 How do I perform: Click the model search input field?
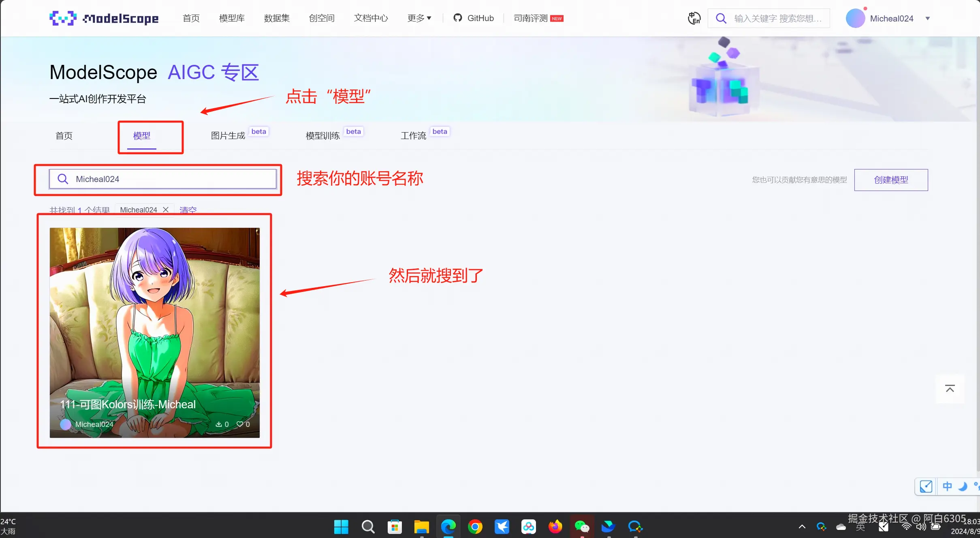click(x=170, y=179)
